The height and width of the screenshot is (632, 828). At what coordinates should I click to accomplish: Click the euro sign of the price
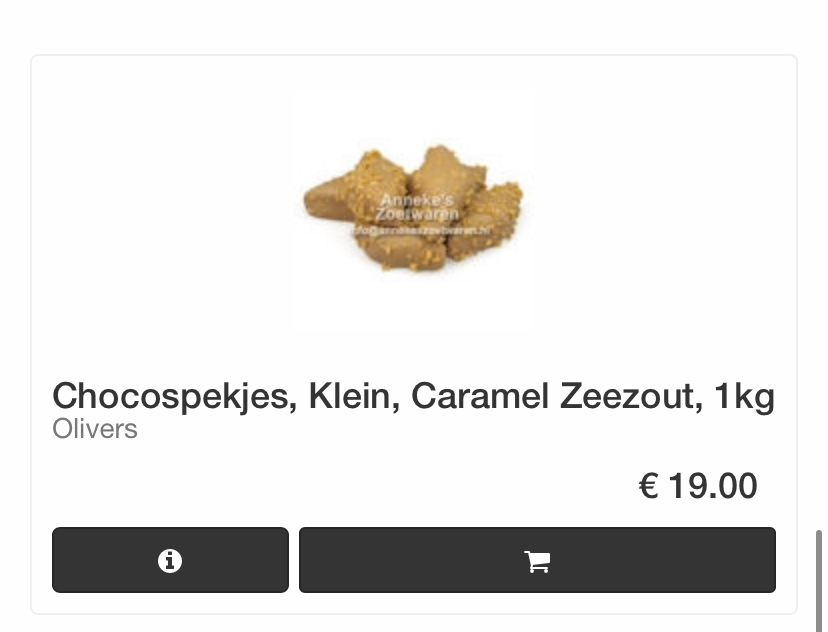648,486
